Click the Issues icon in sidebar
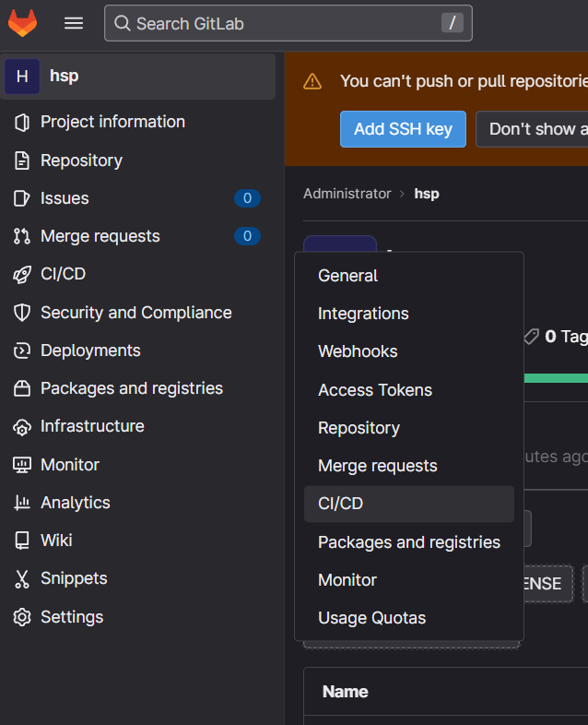Image resolution: width=588 pixels, height=725 pixels. pyautogui.click(x=22, y=198)
